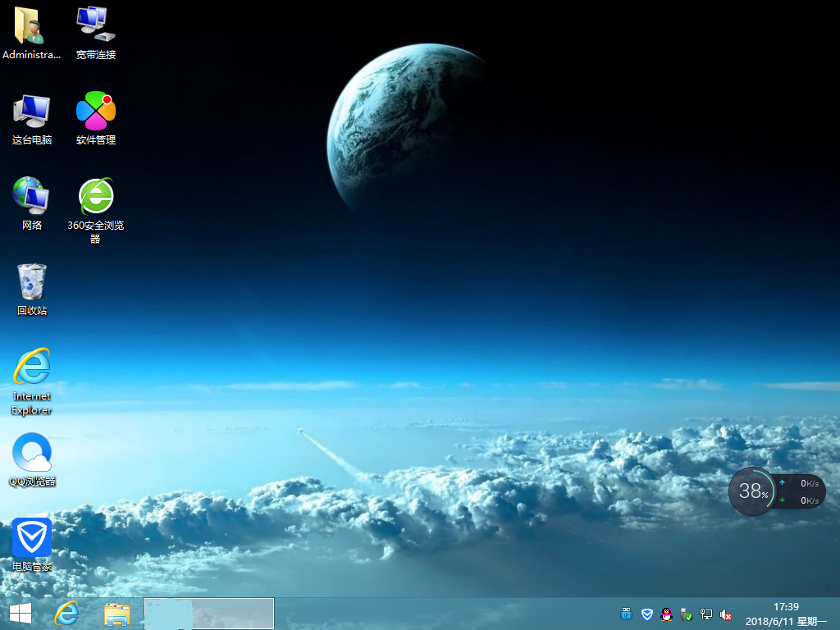This screenshot has width=840, height=630.
Task: Click Internet Explorer pinned on taskbar
Action: coord(67,614)
